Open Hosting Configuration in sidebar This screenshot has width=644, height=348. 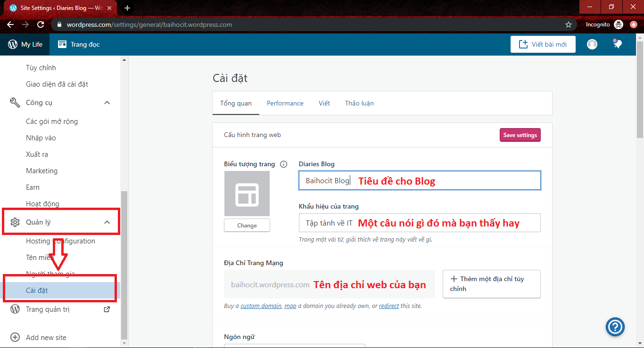pos(60,241)
